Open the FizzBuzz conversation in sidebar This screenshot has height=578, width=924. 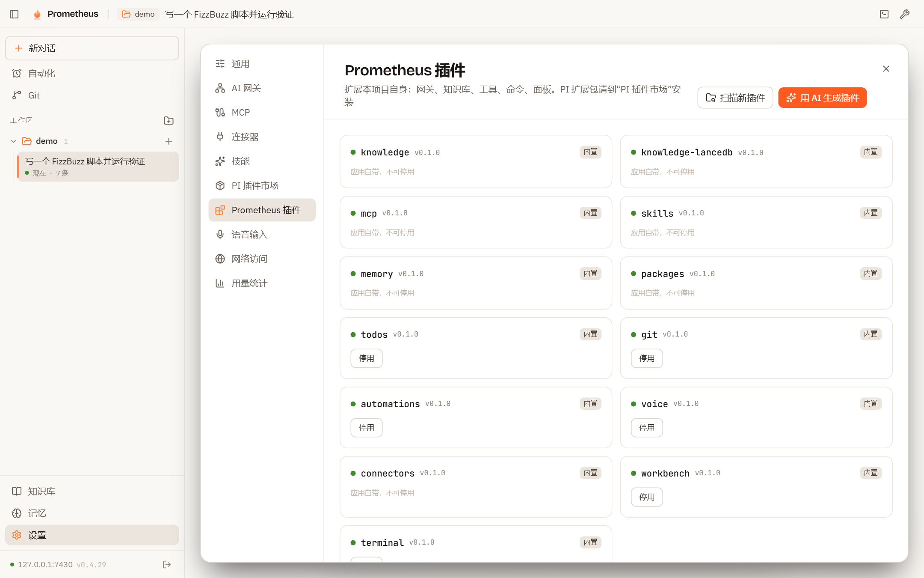[x=98, y=167]
